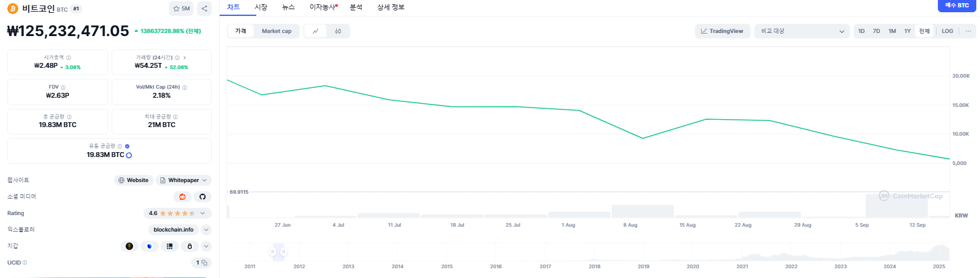Image resolution: width=980 pixels, height=278 pixels.
Task: Show the 총 공급량 info icon
Action: [x=69, y=117]
